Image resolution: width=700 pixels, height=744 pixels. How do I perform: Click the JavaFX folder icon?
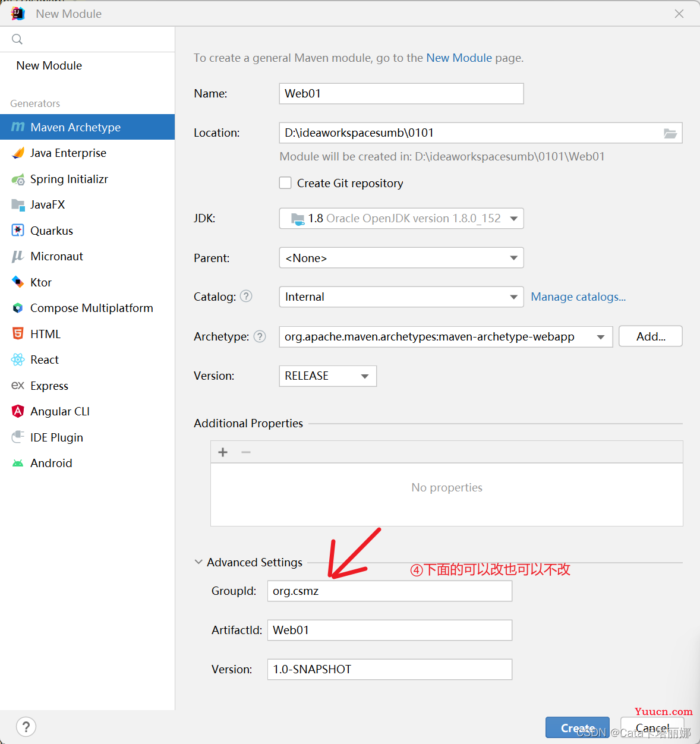(x=18, y=205)
